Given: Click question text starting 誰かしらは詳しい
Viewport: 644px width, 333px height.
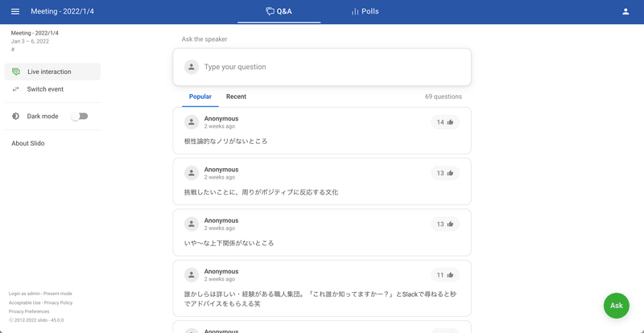Looking at the screenshot, I should click(320, 299).
